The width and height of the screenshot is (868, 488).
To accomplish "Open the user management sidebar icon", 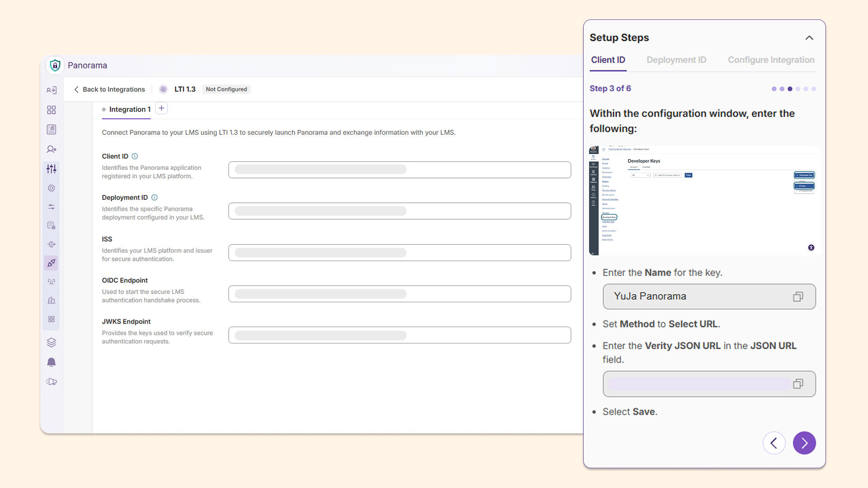I will tap(52, 149).
